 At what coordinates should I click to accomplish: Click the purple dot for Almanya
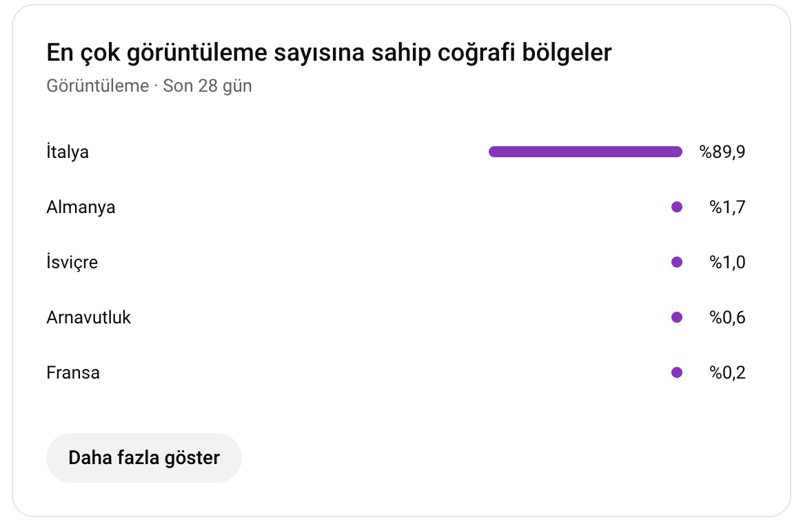click(x=676, y=207)
